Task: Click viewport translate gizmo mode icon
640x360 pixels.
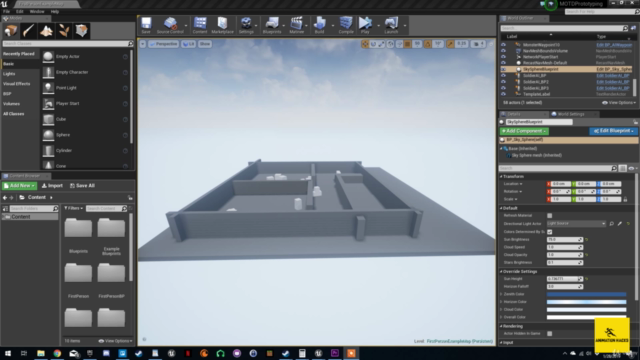Action: pos(365,44)
